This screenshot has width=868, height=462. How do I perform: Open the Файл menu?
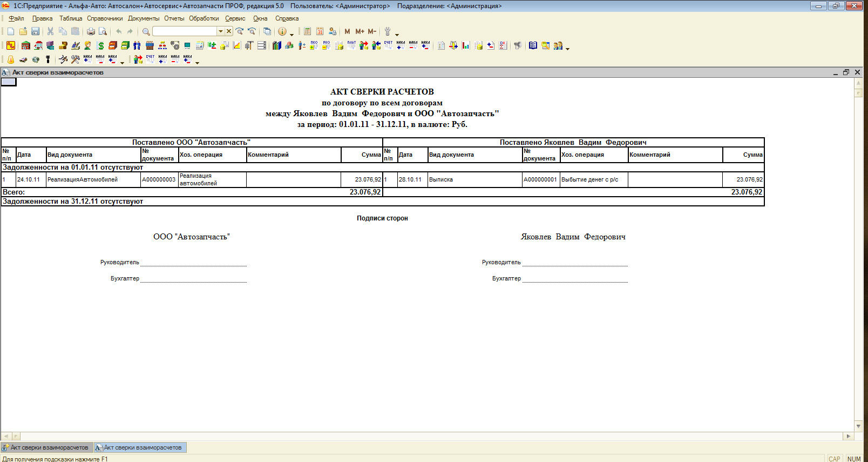click(x=16, y=18)
